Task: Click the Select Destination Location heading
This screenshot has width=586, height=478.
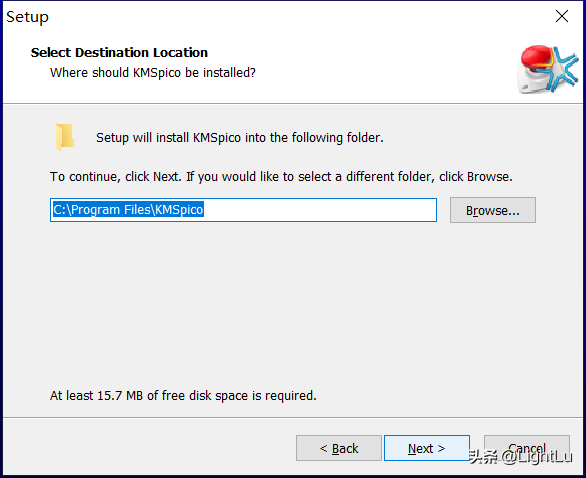Action: coord(119,52)
